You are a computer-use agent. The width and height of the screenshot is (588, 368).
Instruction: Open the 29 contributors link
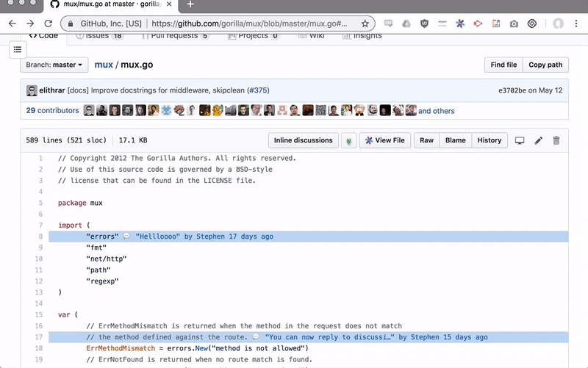tap(52, 111)
